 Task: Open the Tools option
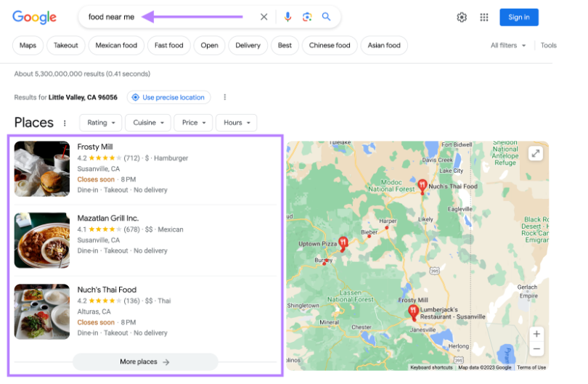[548, 46]
